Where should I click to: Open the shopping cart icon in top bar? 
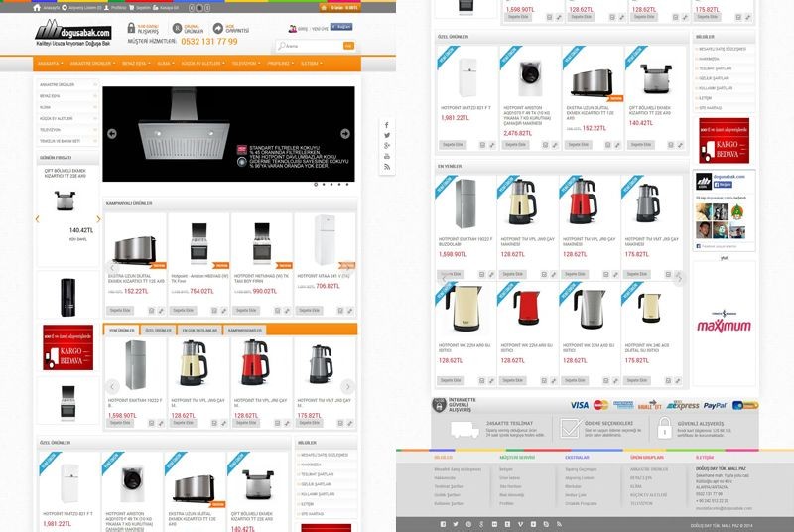point(132,8)
